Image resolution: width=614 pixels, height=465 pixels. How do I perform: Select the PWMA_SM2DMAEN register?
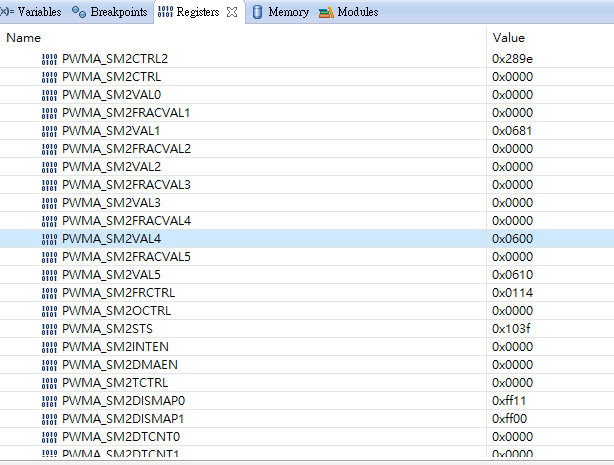[119, 365]
